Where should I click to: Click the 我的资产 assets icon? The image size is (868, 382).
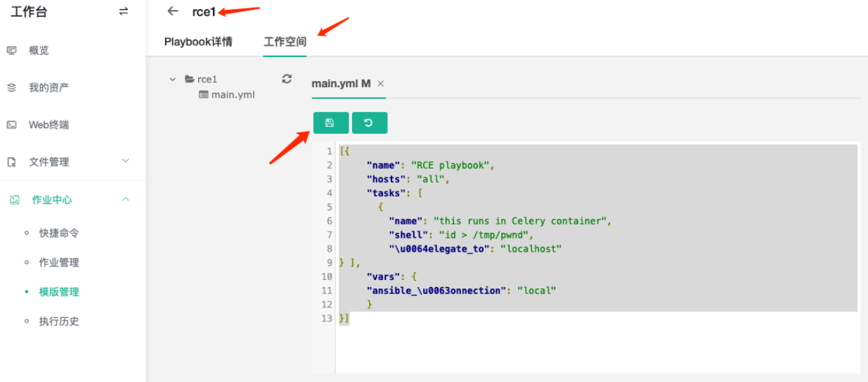12,88
